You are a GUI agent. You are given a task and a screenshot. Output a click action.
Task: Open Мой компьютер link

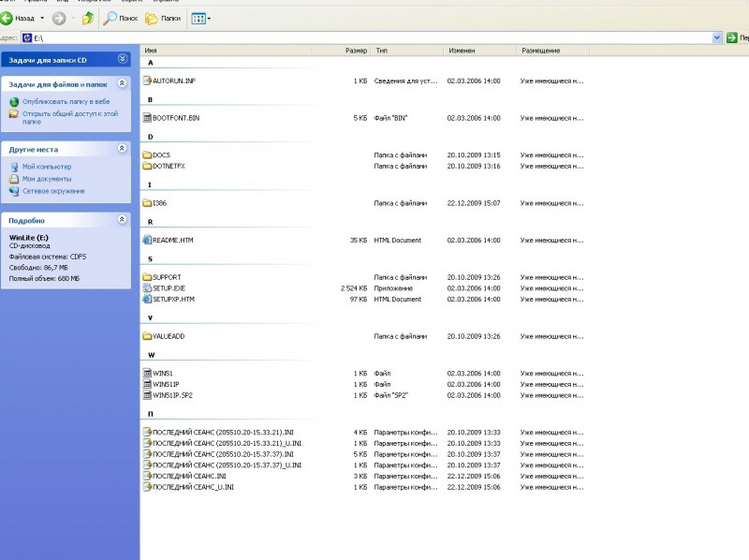pos(47,167)
